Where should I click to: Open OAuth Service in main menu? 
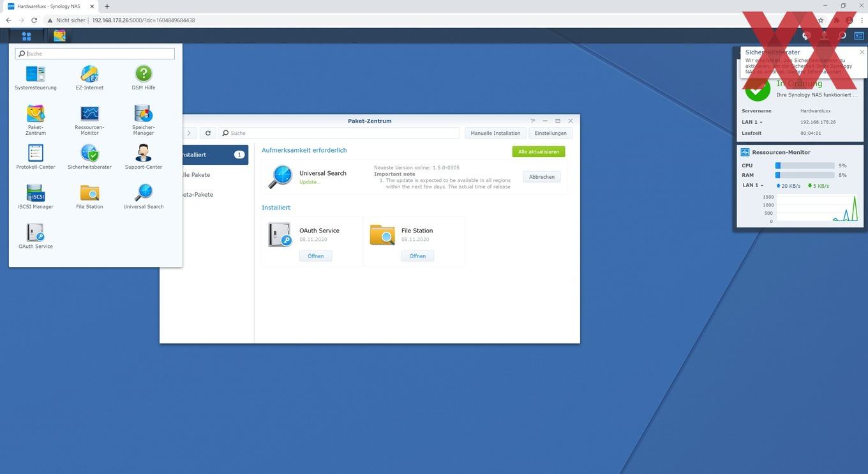(x=36, y=236)
